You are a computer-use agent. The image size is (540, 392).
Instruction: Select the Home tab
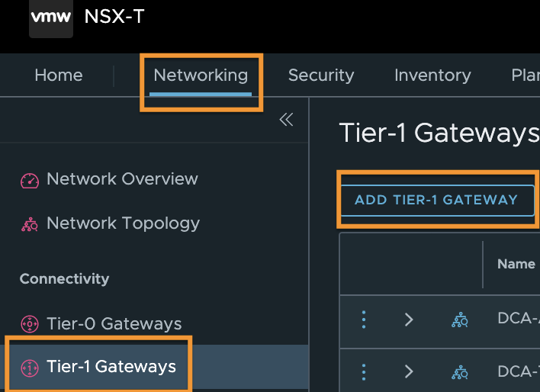point(59,75)
